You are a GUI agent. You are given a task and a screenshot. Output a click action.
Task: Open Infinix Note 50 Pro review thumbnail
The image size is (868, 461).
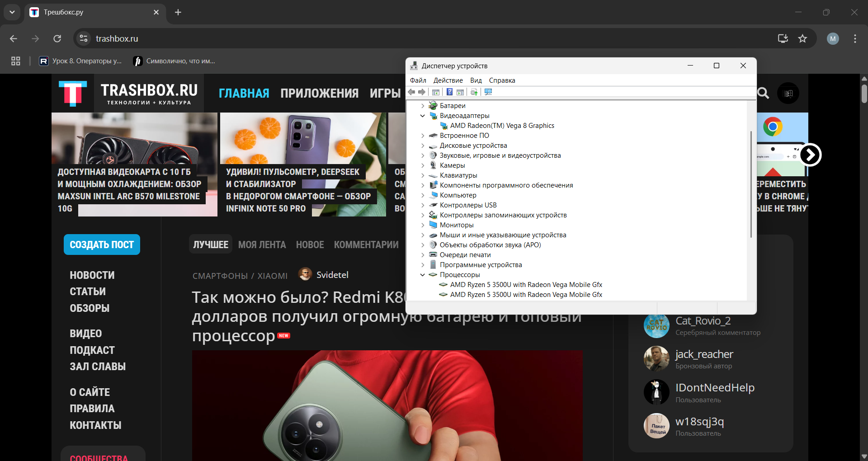303,165
